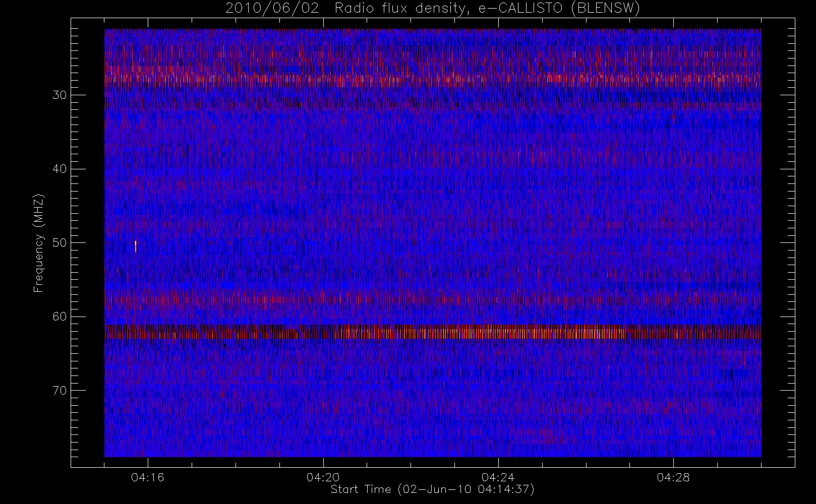Click the 40 MHz frequency tick label
816x504 pixels.
(x=60, y=169)
